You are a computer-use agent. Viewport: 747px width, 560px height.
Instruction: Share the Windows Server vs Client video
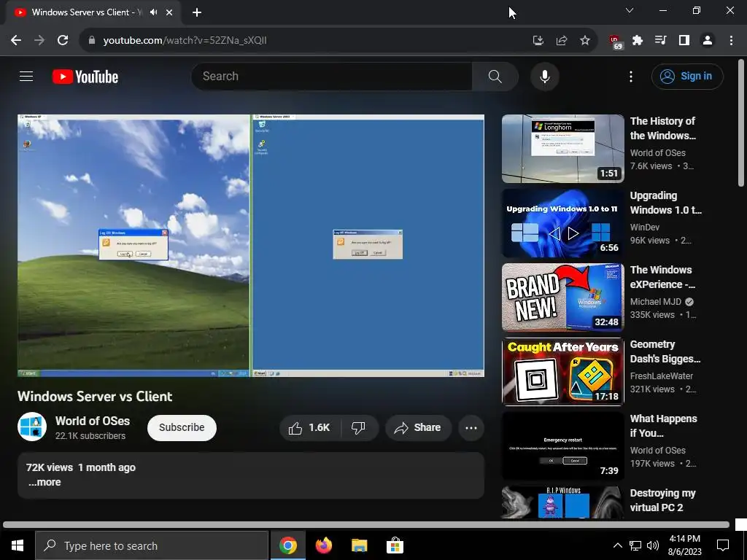point(418,427)
